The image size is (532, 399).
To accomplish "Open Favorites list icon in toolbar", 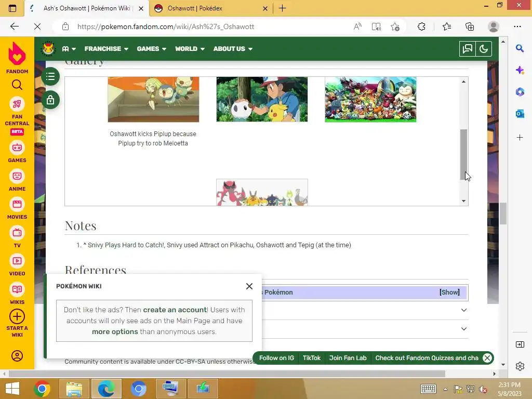I will pos(446,26).
